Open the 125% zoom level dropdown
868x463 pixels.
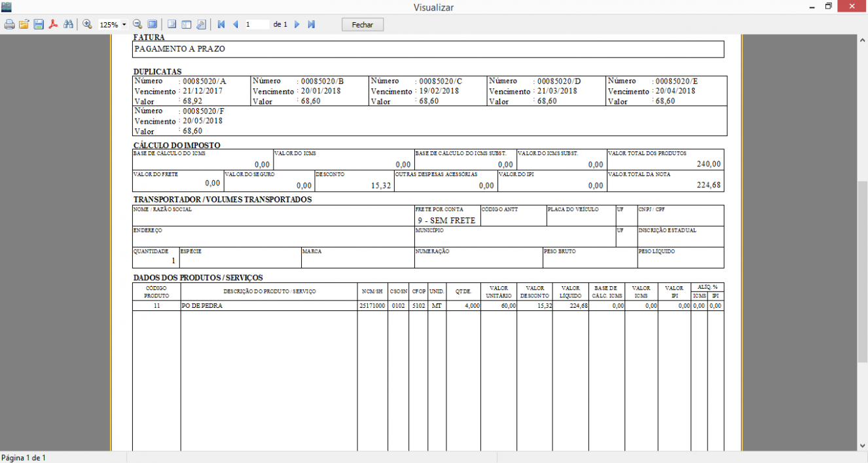point(124,25)
